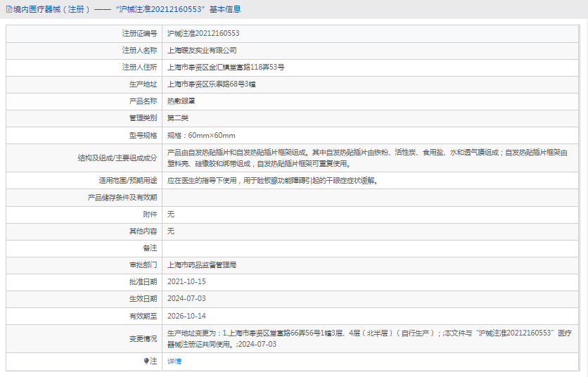Image resolution: width=588 pixels, height=377 pixels.
Task: Click registrant name 上海暖友实业有限公司
Action: tap(202, 51)
